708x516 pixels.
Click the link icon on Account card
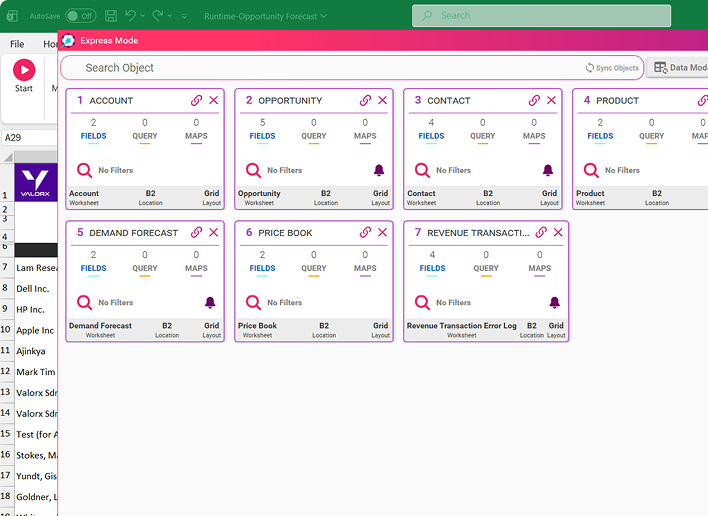pyautogui.click(x=196, y=100)
